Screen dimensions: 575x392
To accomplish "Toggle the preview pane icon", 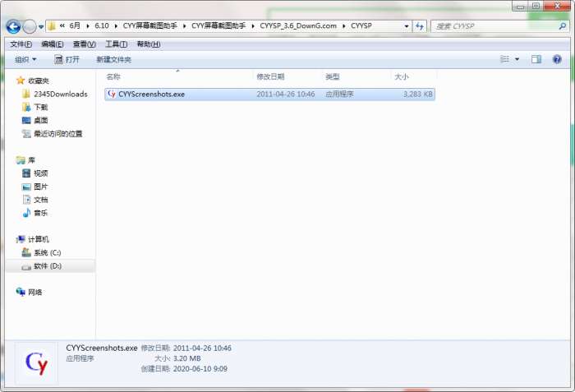I will pyautogui.click(x=536, y=59).
